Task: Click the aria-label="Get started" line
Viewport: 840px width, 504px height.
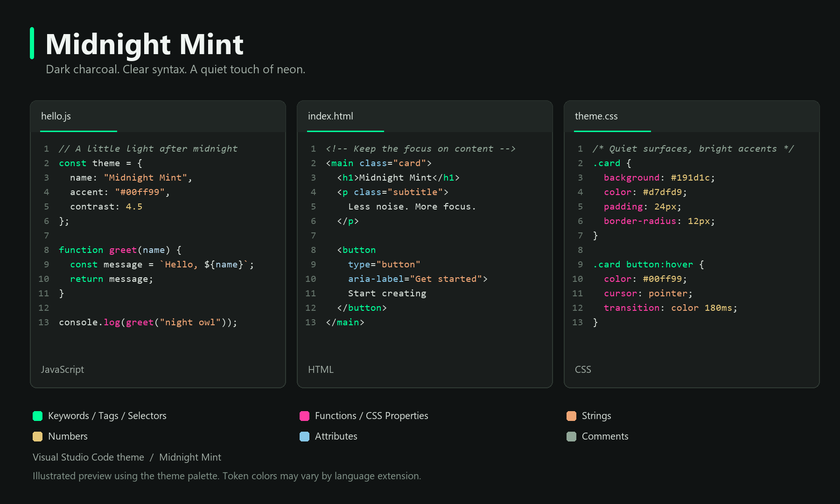Action: coord(418,279)
